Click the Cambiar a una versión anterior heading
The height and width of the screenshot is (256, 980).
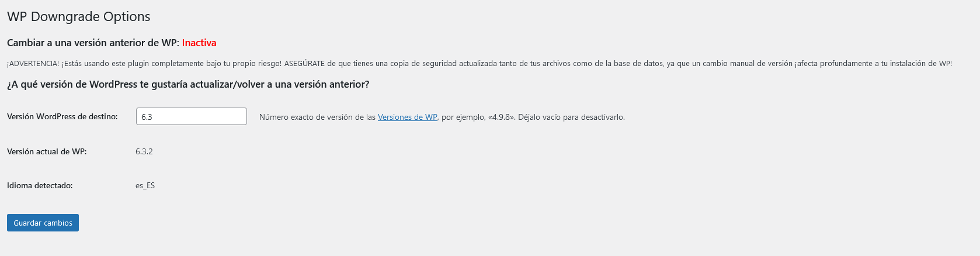93,43
